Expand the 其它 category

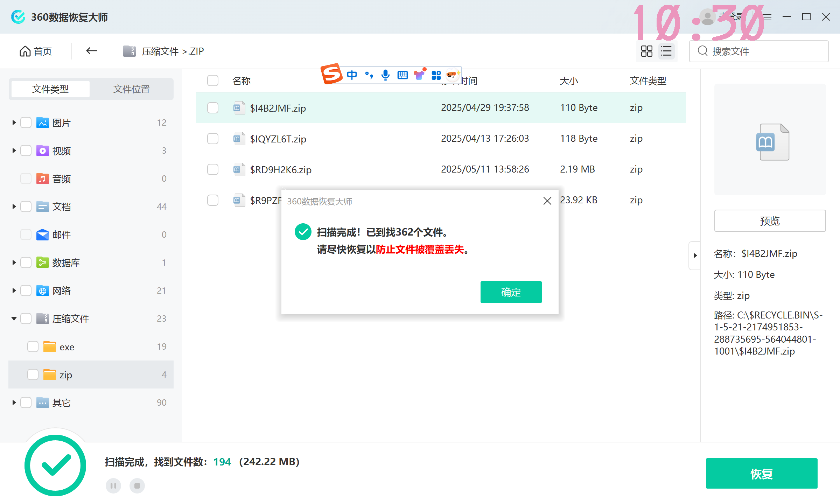pyautogui.click(x=14, y=403)
